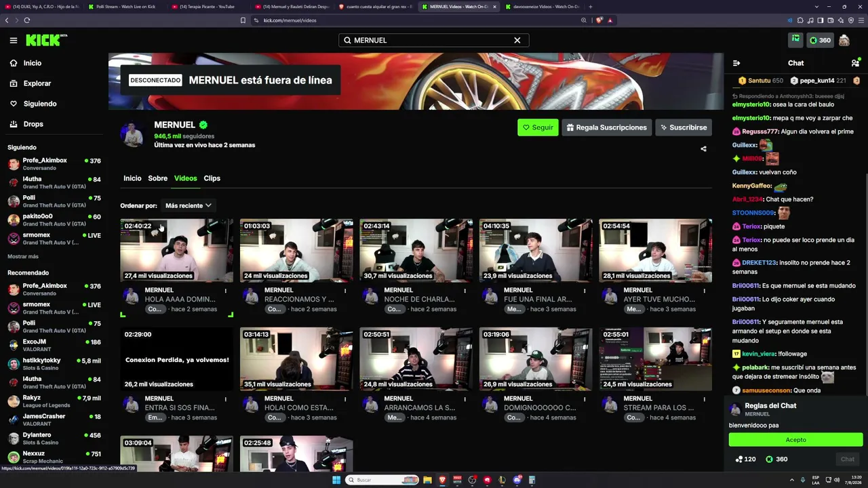Click the taskbar Buscar search box
868x488 pixels.
382,480
